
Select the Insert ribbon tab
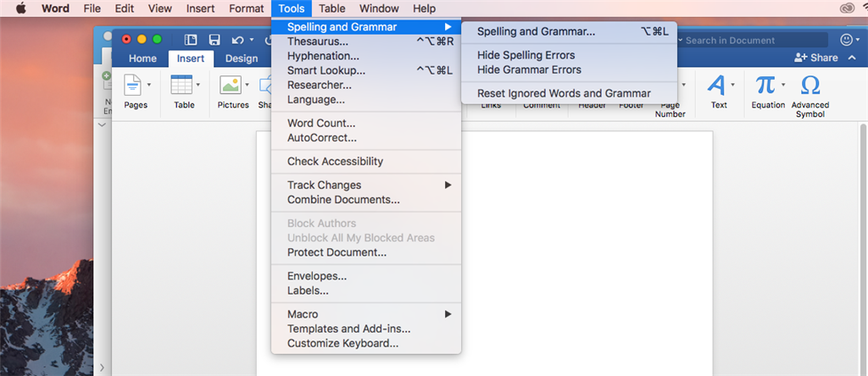point(191,58)
